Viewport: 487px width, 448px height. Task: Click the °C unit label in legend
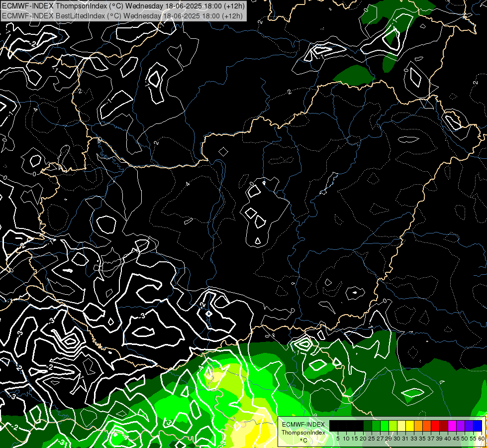(304, 440)
